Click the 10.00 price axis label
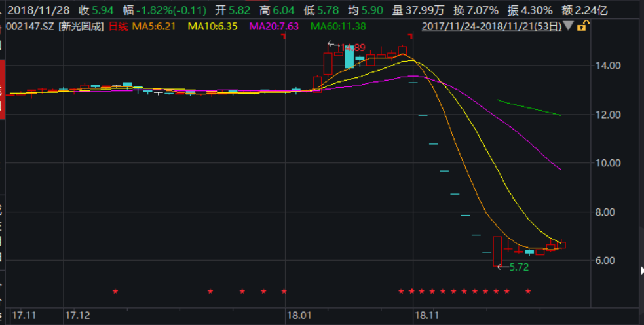This screenshot has width=644, height=325. click(x=608, y=163)
